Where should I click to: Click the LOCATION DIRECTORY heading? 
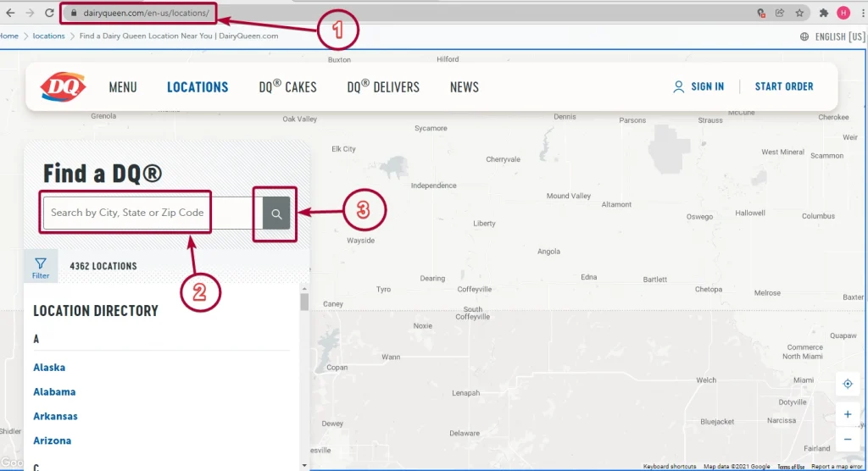coord(96,311)
